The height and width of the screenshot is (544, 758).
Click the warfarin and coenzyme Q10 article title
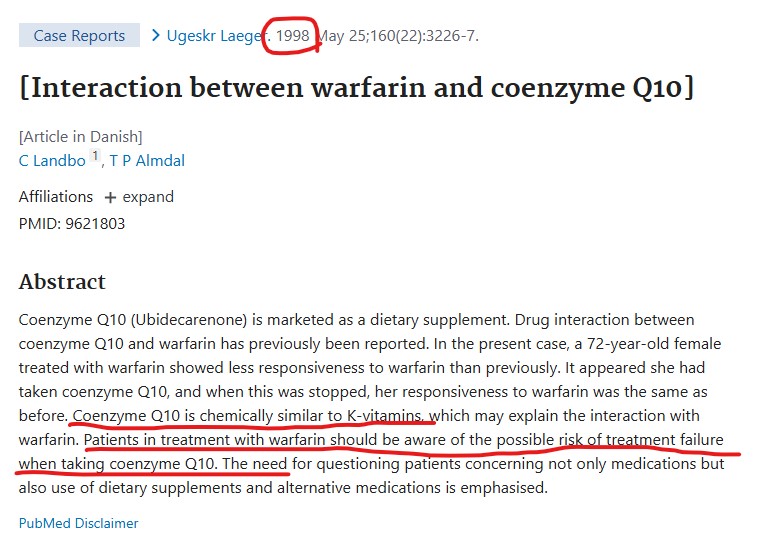pos(356,88)
